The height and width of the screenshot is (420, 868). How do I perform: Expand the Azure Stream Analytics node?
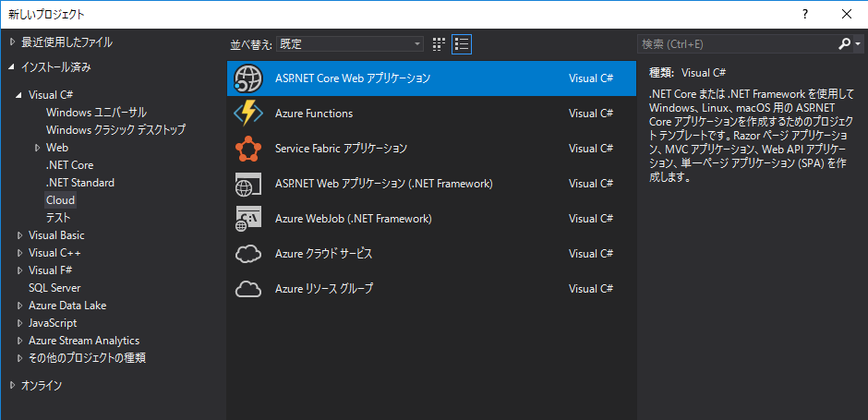click(20, 341)
